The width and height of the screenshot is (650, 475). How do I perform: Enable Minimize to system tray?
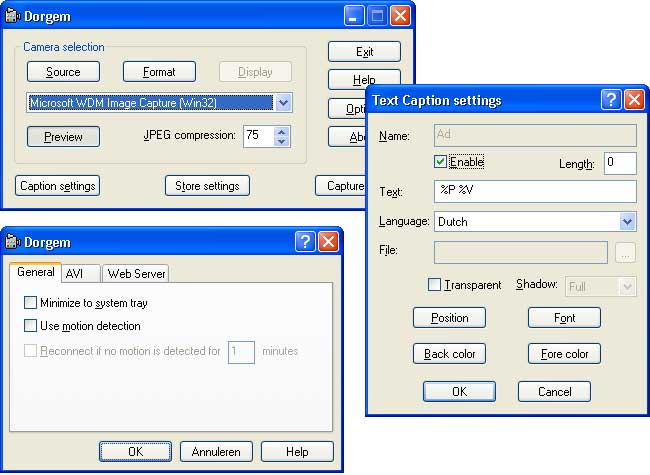(31, 303)
